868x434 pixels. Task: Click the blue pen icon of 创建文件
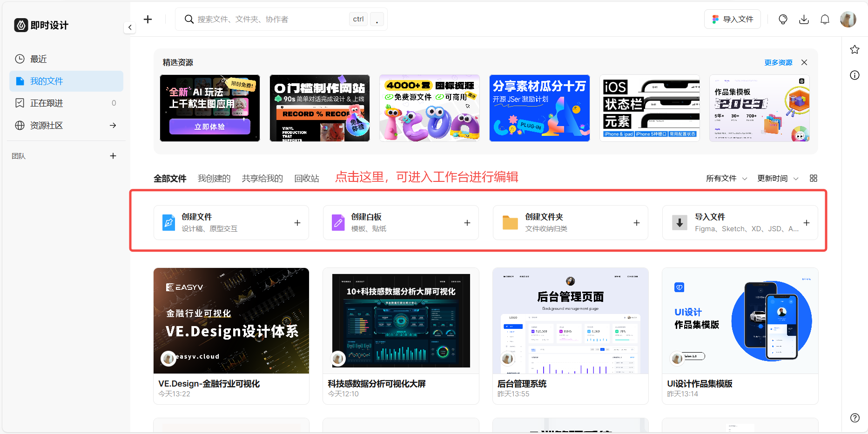click(x=168, y=223)
